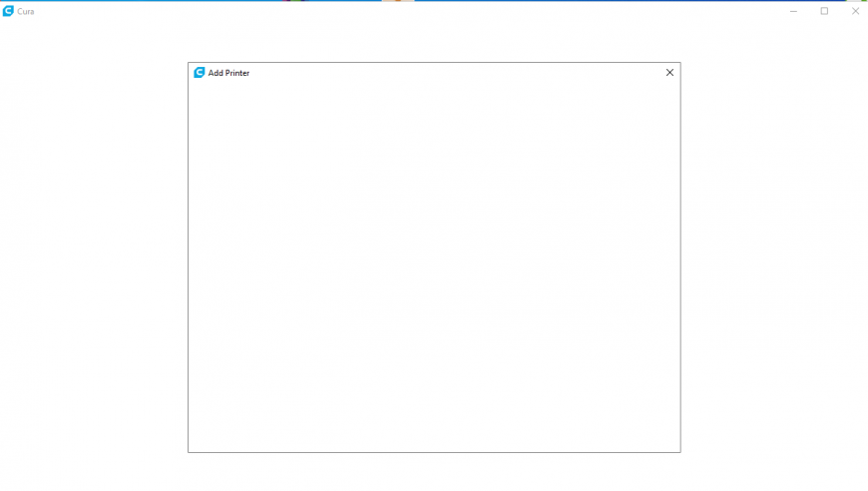
Task: Click the "Add Printer" title text
Action: [228, 73]
